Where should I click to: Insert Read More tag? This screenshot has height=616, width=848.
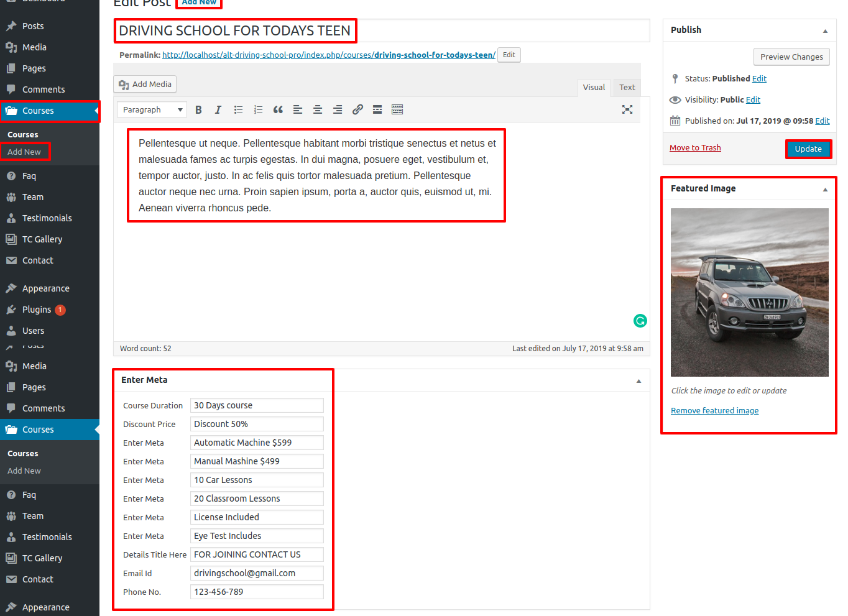(377, 109)
